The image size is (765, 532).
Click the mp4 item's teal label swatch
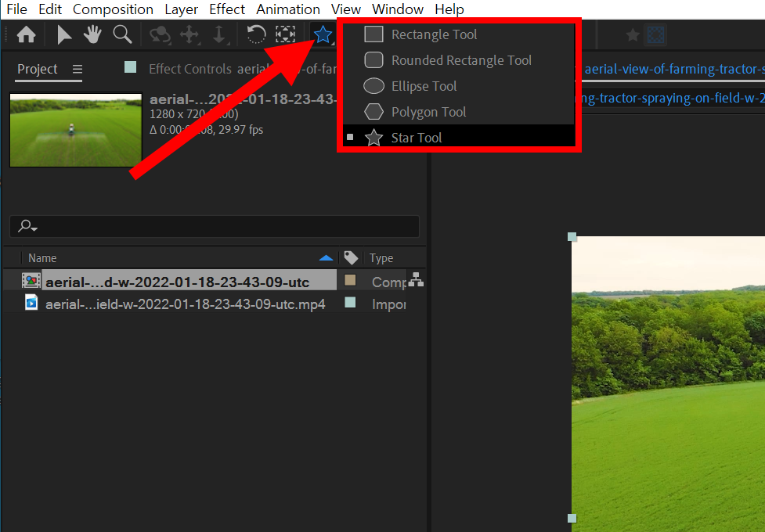tap(350, 302)
